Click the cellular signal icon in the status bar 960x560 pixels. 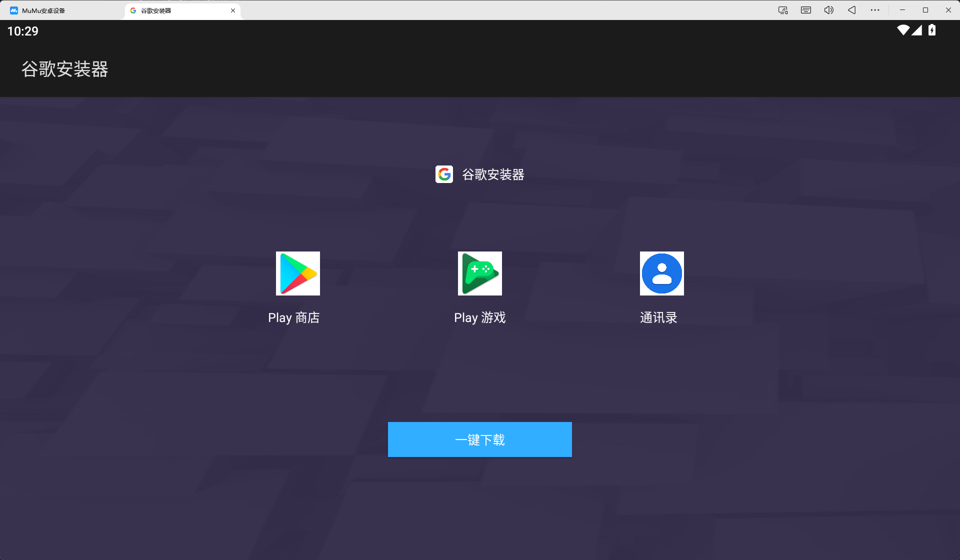click(x=916, y=30)
